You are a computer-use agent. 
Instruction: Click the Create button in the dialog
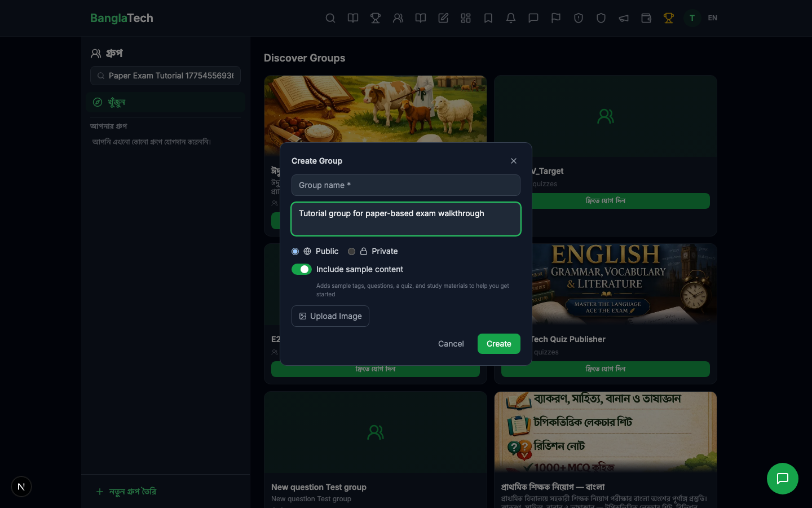tap(498, 344)
